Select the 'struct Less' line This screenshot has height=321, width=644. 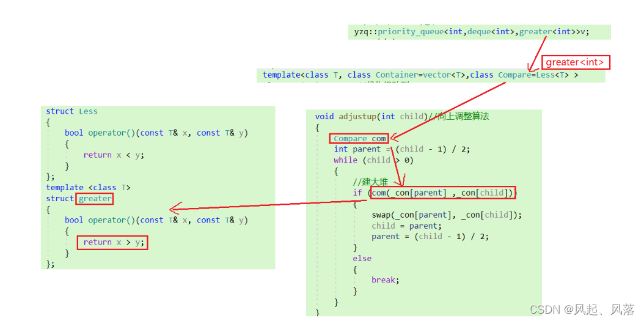coord(71,111)
